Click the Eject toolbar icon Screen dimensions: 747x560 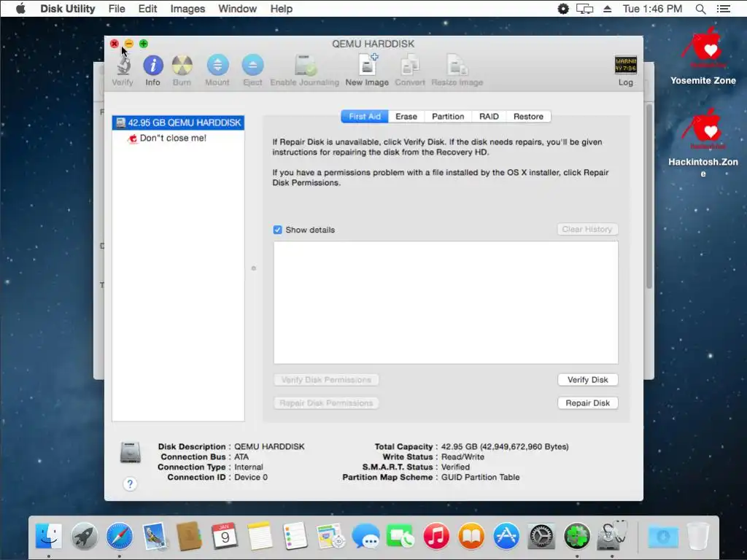click(x=252, y=66)
